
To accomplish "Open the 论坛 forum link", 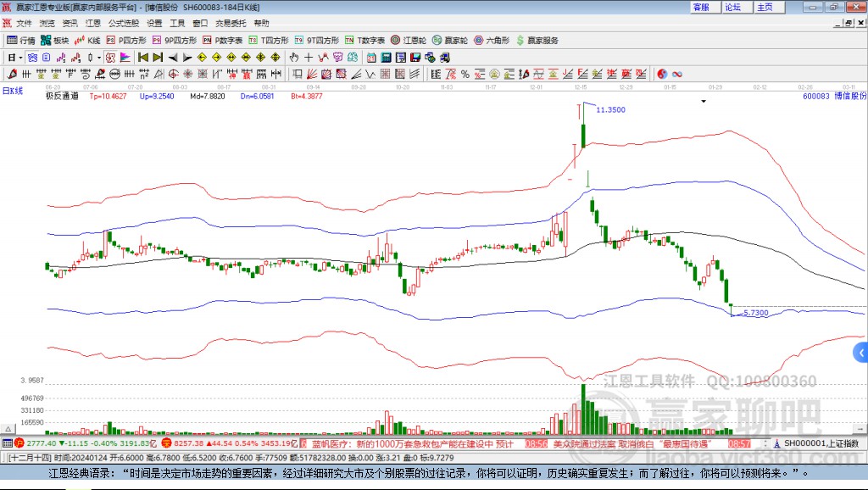I will [x=734, y=7].
